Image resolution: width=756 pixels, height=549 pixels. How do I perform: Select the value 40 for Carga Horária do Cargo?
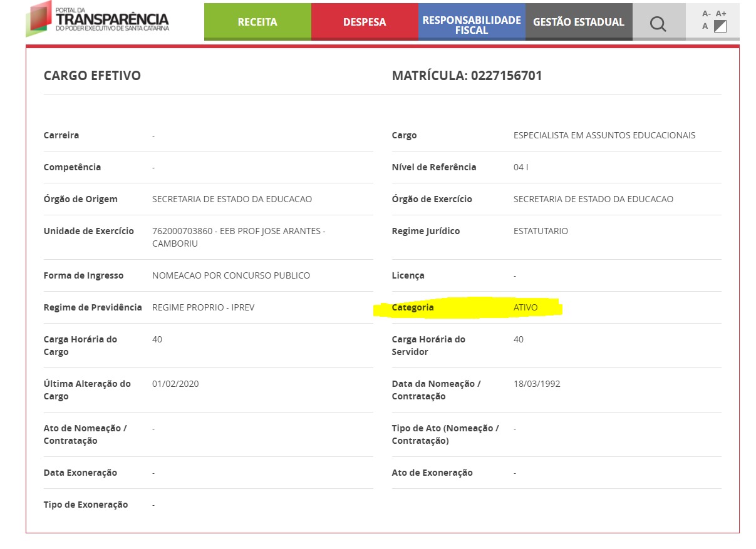157,339
